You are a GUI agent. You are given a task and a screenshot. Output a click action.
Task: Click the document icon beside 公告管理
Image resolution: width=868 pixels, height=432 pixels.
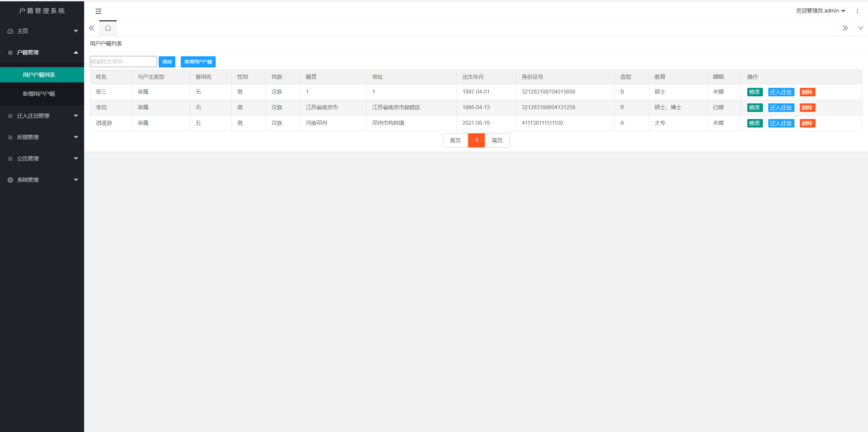coord(10,159)
